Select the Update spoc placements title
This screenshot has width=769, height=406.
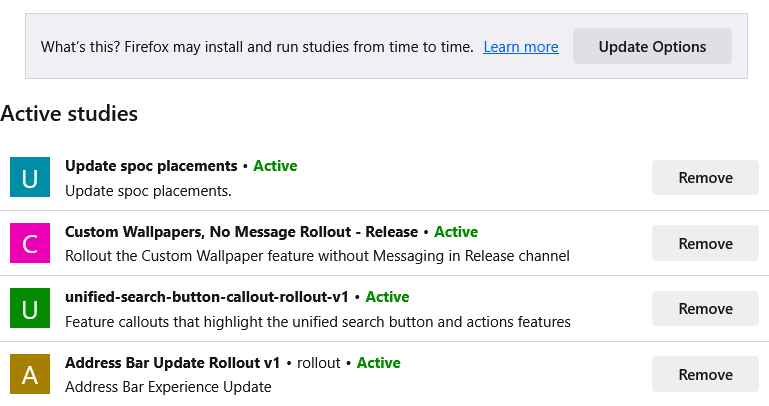coord(151,166)
